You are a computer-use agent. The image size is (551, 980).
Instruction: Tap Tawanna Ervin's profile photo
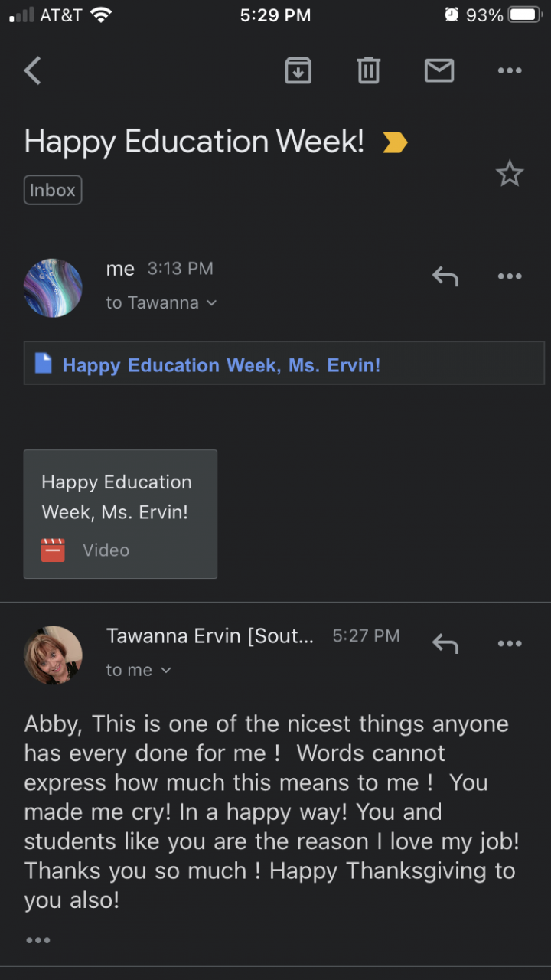[x=54, y=655]
